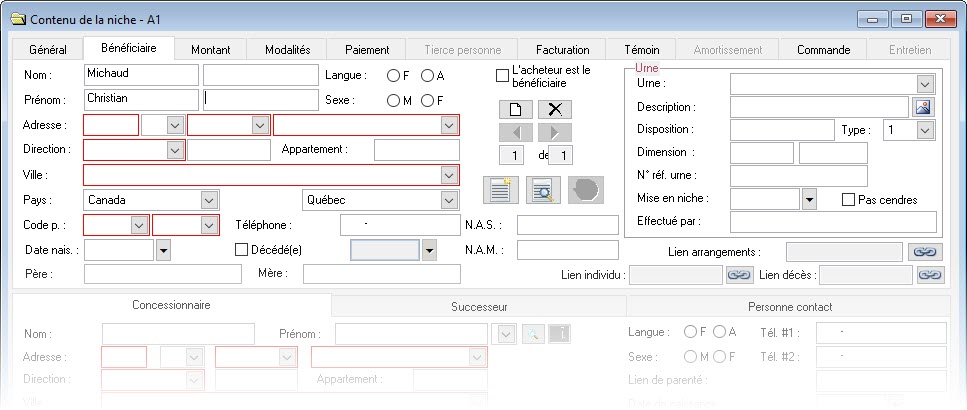The image size is (967, 410).
Task: Click the Père input field
Action: tap(162, 274)
